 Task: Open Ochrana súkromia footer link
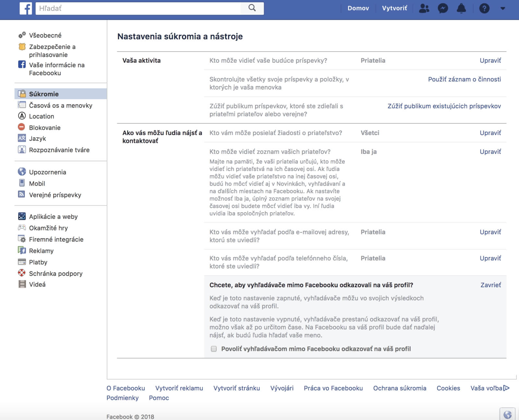click(x=400, y=388)
